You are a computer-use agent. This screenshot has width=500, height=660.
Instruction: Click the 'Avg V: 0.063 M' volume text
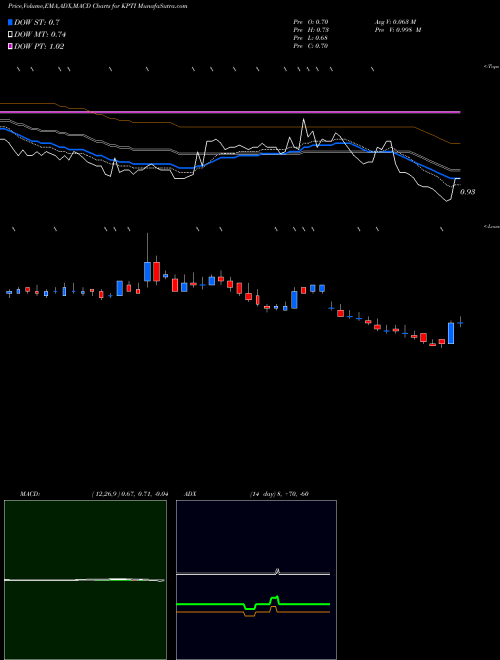coord(395,22)
